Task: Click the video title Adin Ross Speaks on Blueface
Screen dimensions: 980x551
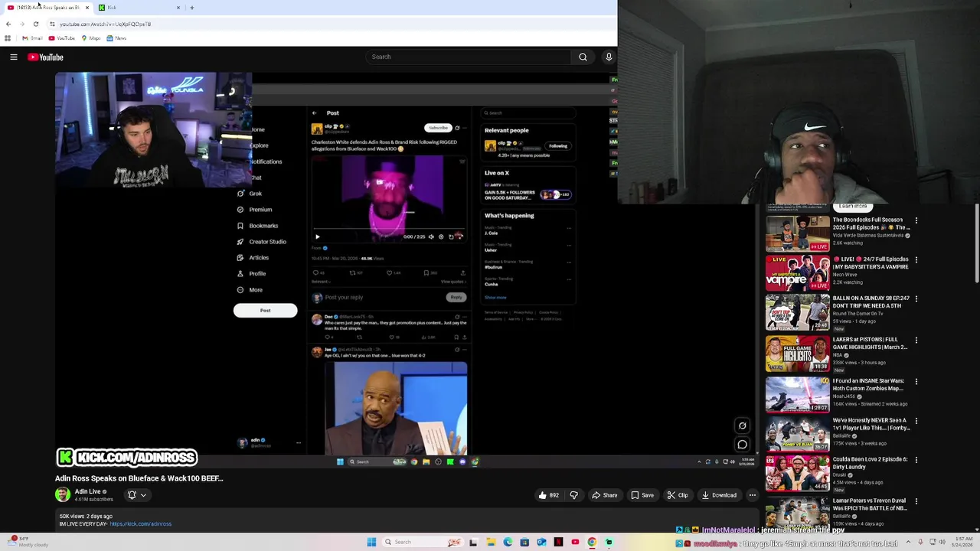Action: pos(139,478)
